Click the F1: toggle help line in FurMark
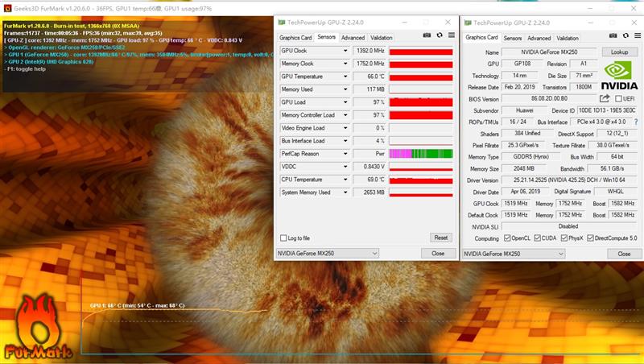Viewport: 644px width, 364px height. click(x=25, y=69)
